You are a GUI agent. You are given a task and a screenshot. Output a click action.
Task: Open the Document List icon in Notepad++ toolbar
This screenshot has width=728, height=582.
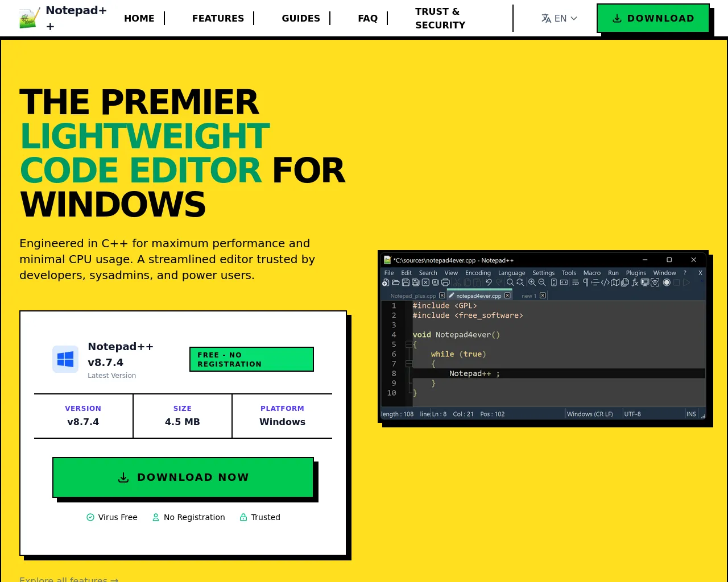[625, 282]
